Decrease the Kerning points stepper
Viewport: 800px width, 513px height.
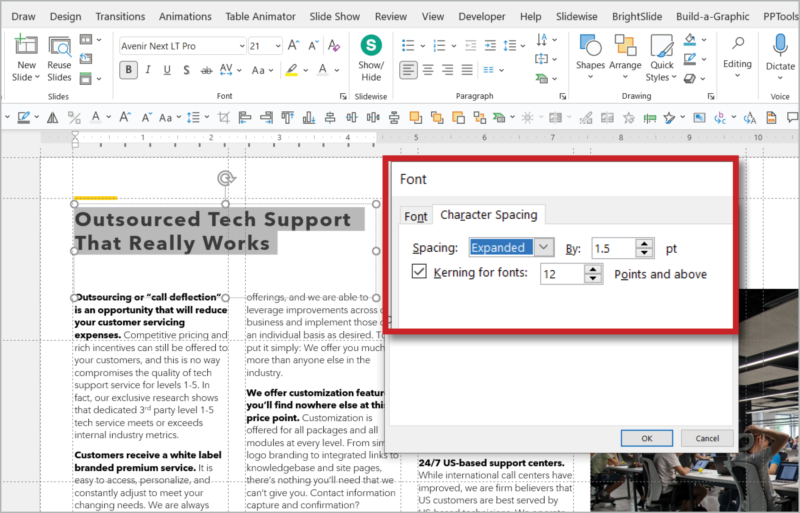[x=593, y=278]
